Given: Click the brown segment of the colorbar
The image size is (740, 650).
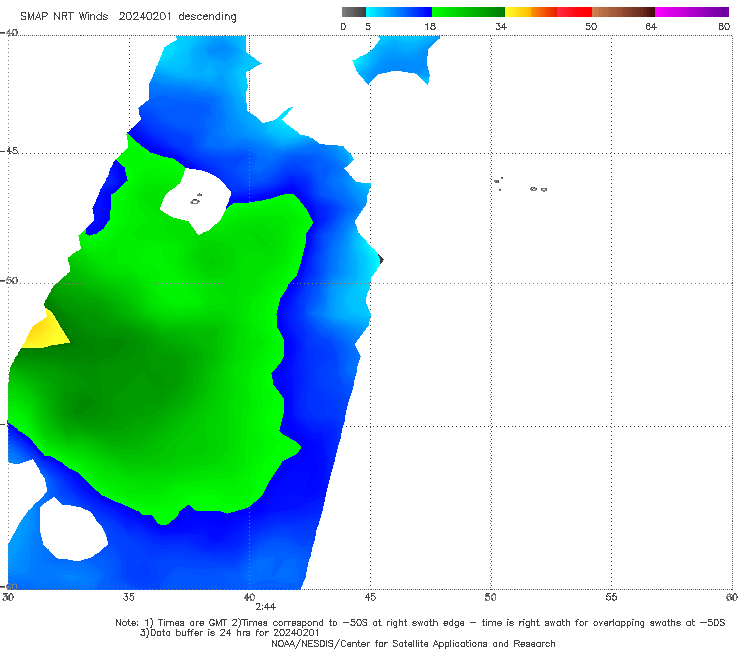Looking at the screenshot, I should [x=623, y=12].
